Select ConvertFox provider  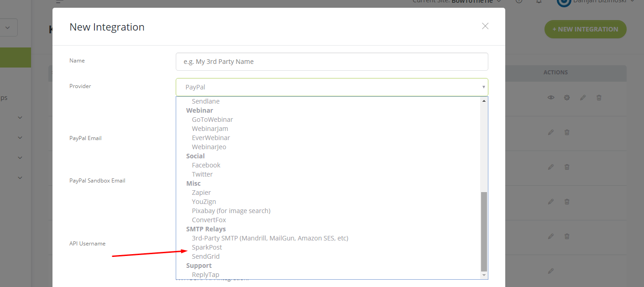point(209,220)
